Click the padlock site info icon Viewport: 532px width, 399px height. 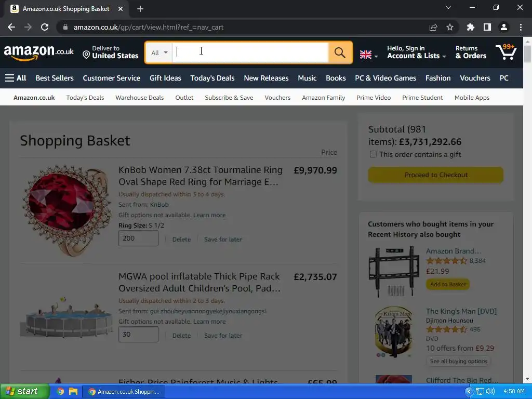65,27
